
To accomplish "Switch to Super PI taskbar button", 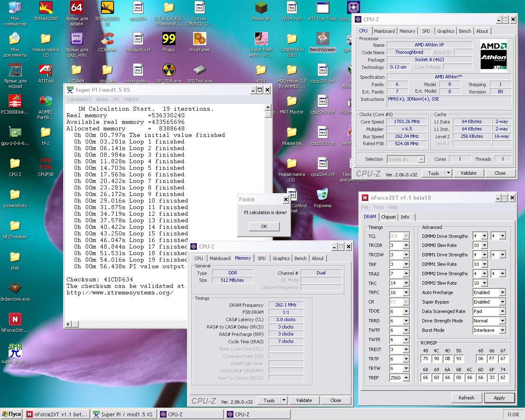I will click(x=123, y=414).
